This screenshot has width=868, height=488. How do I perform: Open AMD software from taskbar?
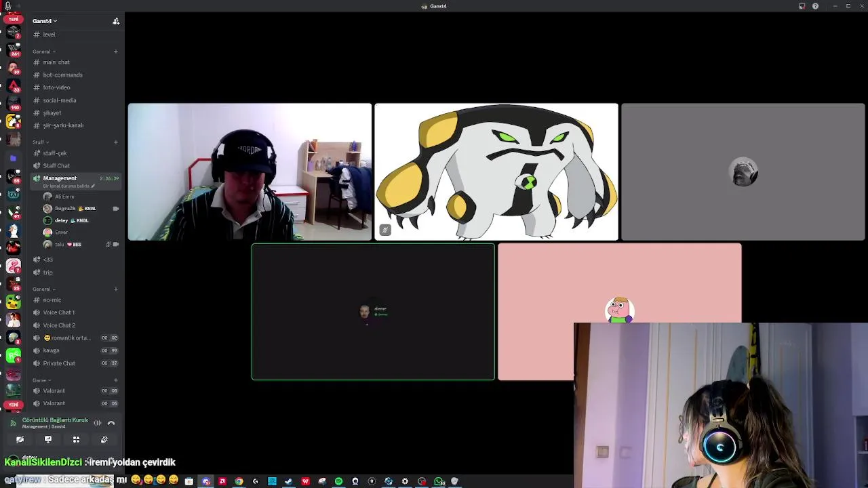coord(222,481)
